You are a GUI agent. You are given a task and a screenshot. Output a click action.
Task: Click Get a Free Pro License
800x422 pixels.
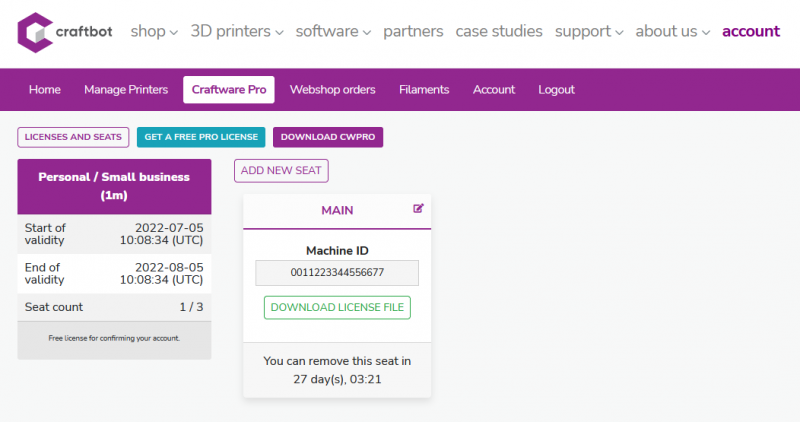tap(201, 137)
